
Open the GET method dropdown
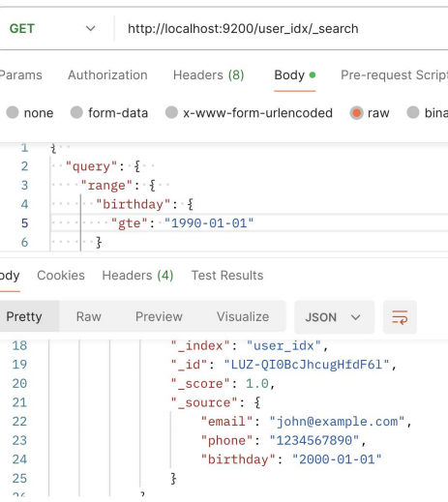(x=52, y=29)
